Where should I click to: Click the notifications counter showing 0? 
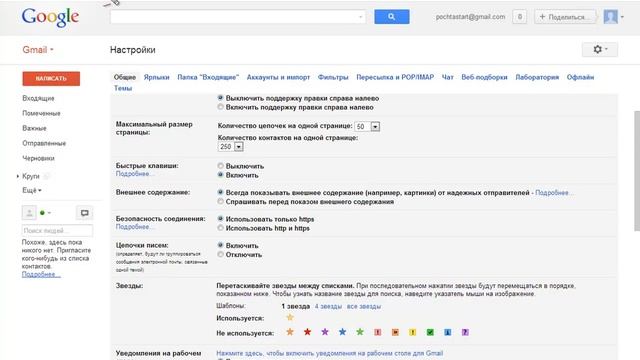click(x=520, y=17)
